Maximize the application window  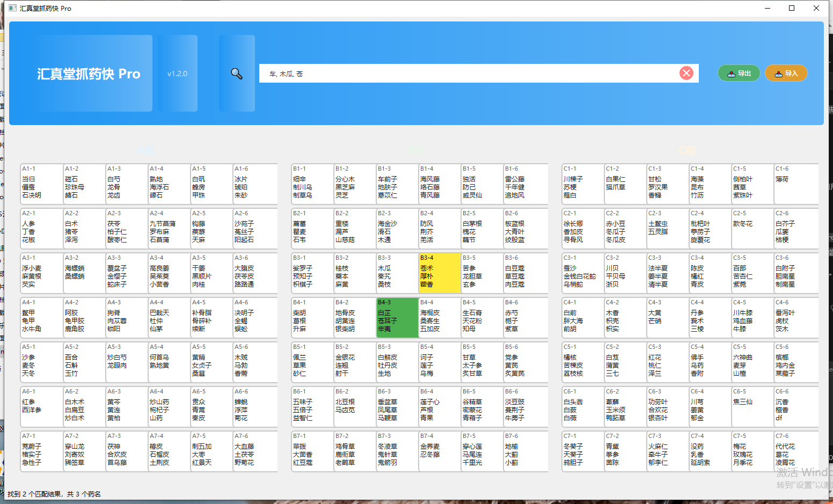coord(791,8)
